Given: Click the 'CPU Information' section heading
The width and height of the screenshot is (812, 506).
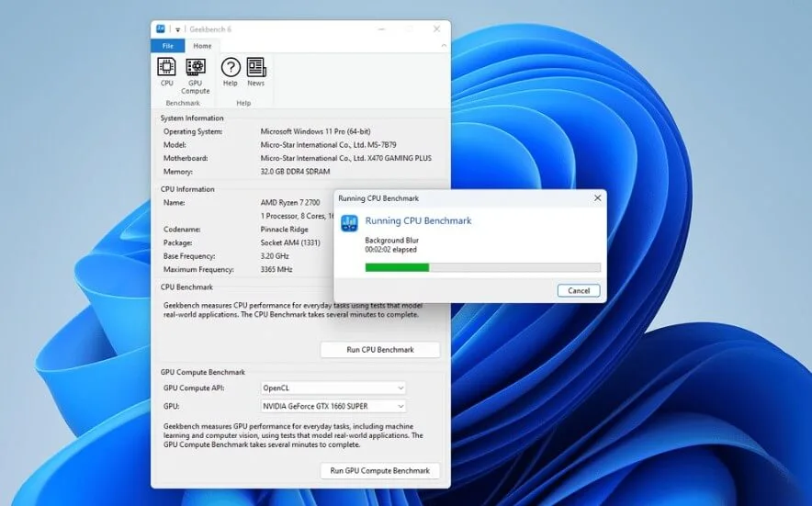Looking at the screenshot, I should coord(187,189).
